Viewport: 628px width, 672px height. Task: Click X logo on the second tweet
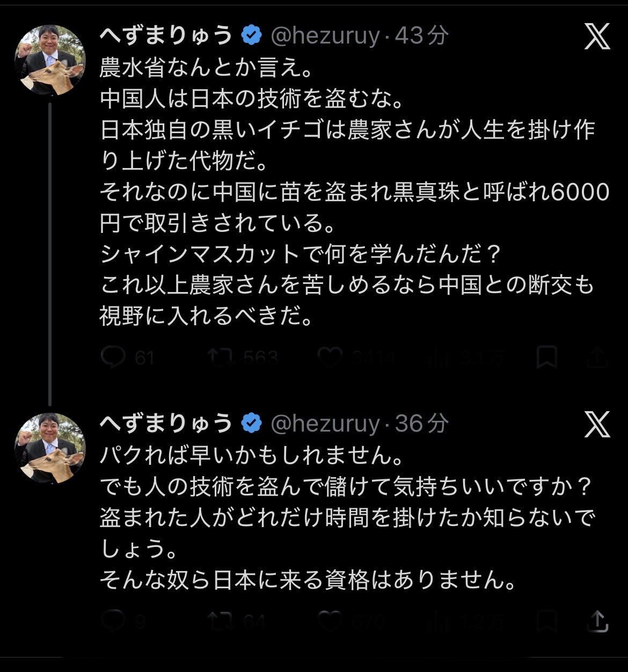pos(597,424)
